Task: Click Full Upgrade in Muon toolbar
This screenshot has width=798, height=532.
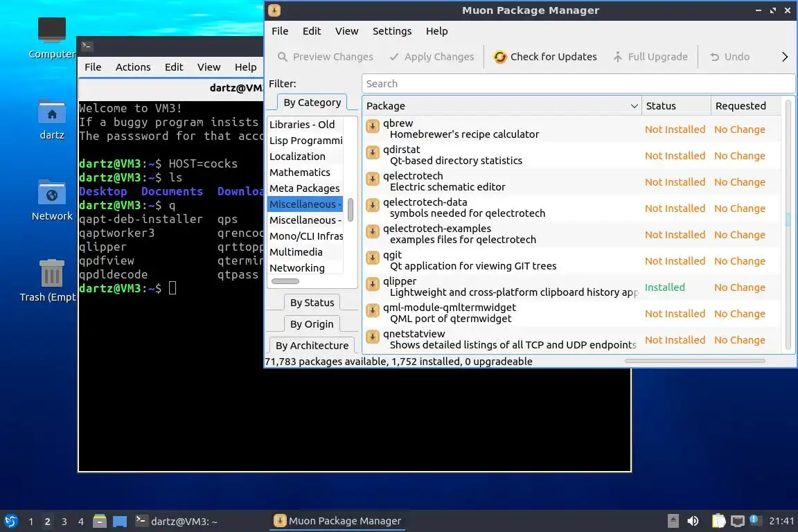Action: (650, 57)
